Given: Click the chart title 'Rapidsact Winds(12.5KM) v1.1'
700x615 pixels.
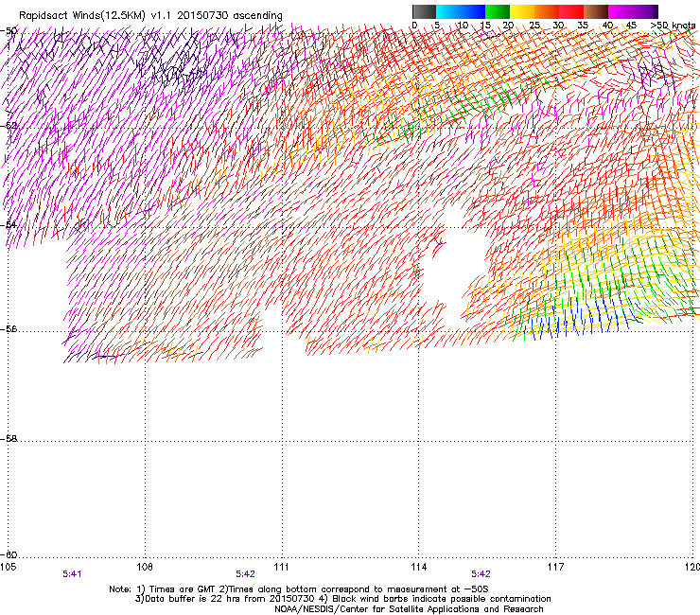Looking at the screenshot, I should tap(96, 16).
